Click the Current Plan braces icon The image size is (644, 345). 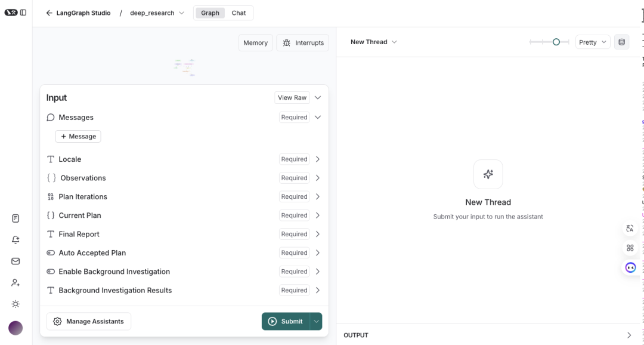51,215
